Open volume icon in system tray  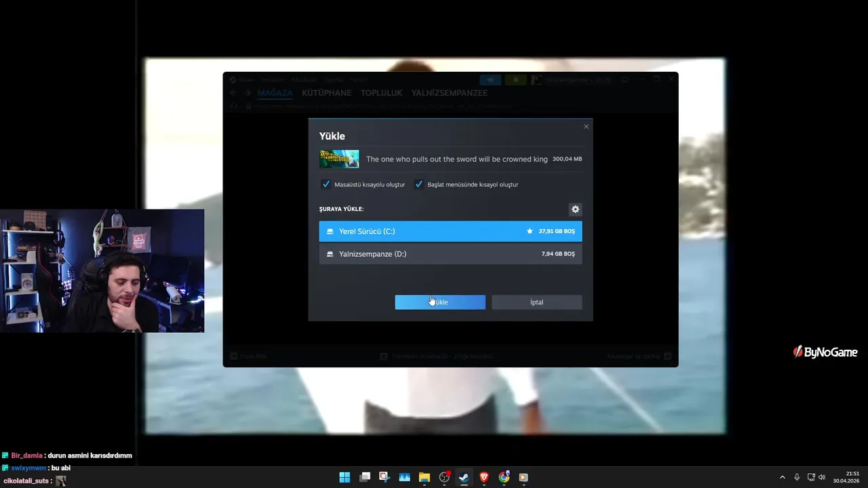tap(822, 477)
